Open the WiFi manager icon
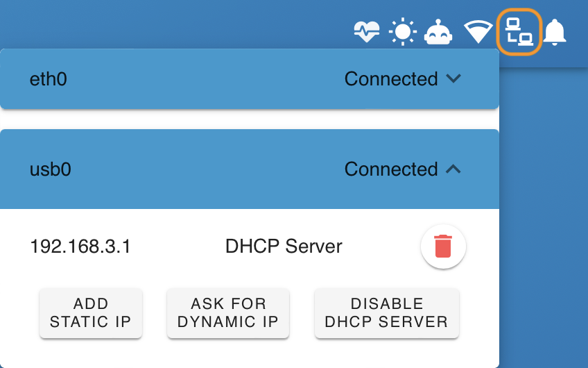Viewport: 588px width, 368px height. [x=478, y=32]
